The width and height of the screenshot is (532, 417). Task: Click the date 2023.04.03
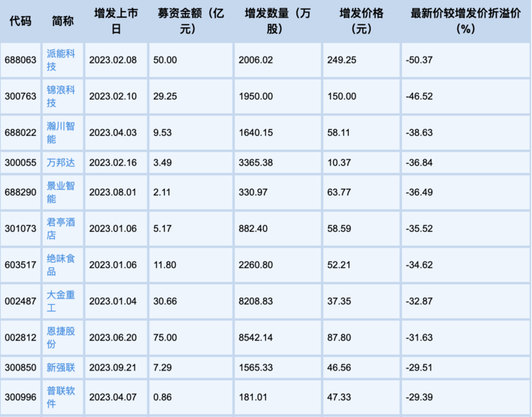pos(113,133)
